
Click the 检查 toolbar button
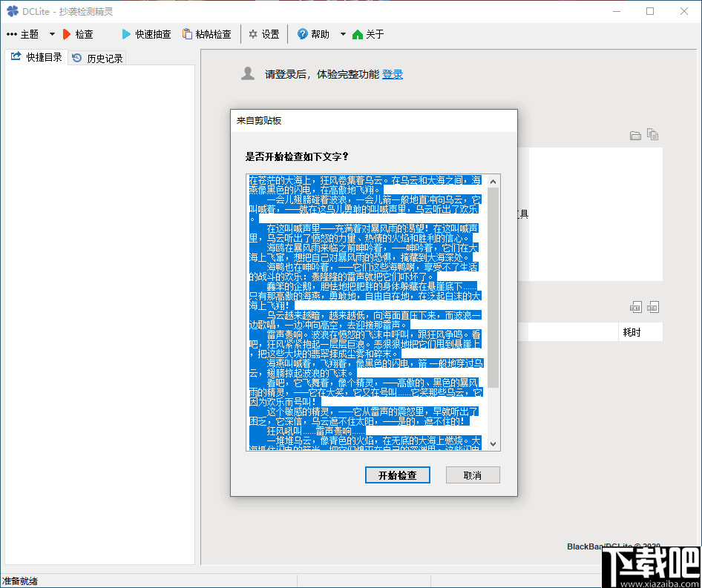coord(78,34)
